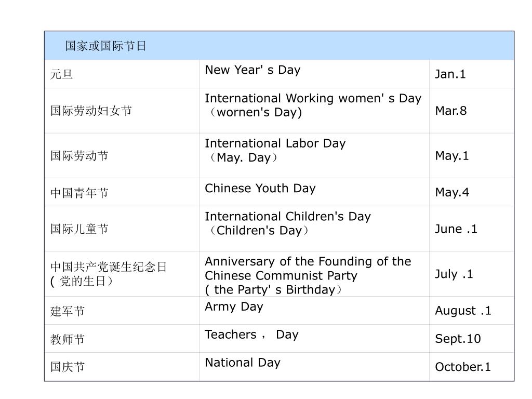Select the 国际劳动妇女节 cell

click(x=122, y=111)
